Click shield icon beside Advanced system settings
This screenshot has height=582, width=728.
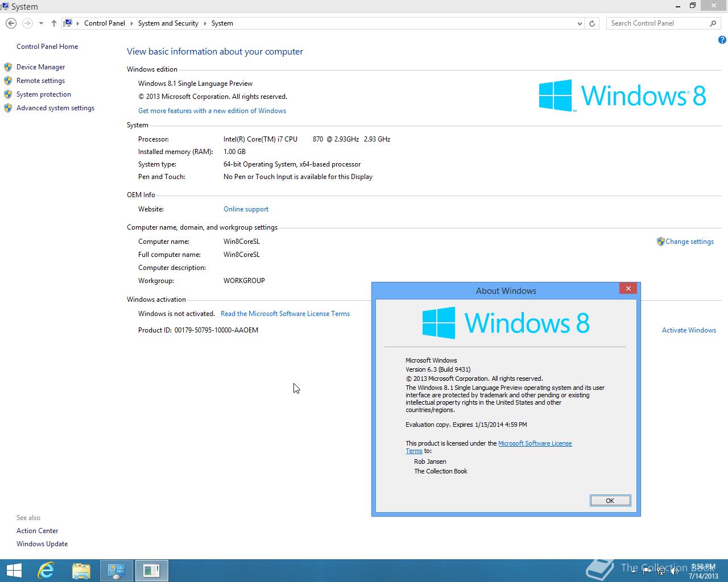tap(8, 108)
